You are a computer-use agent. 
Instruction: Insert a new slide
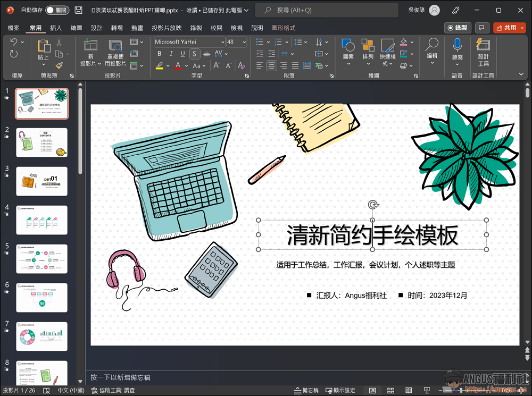point(90,45)
